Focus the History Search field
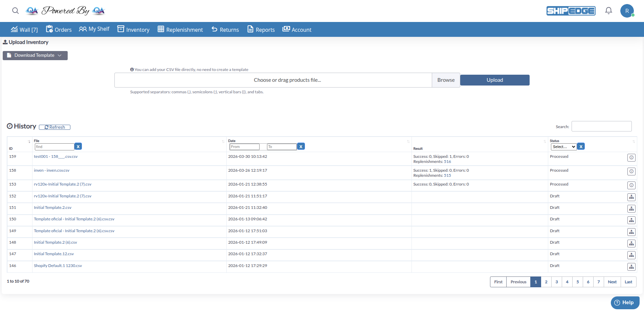 [x=601, y=126]
